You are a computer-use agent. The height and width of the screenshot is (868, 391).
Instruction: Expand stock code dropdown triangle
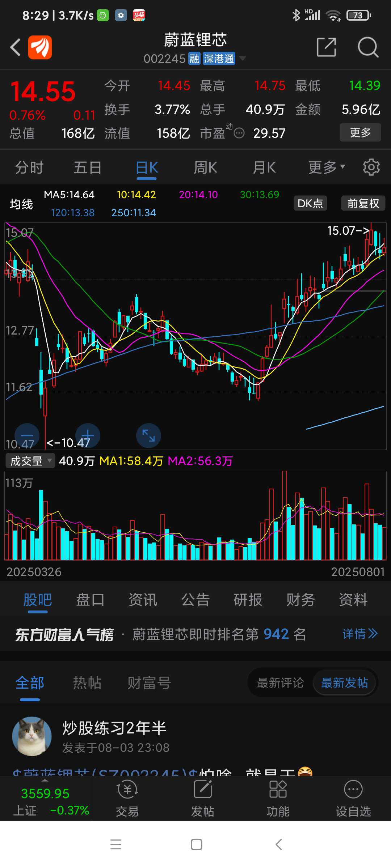click(242, 58)
